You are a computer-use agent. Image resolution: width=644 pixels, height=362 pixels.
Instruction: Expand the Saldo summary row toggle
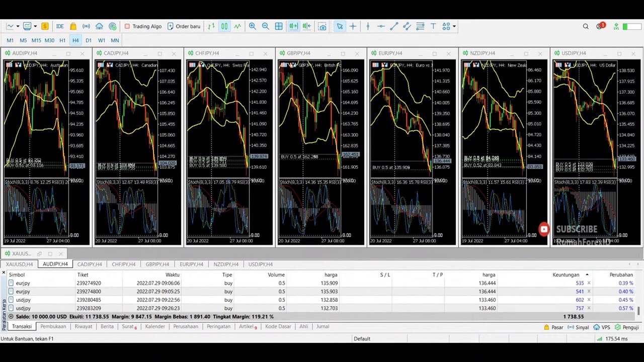click(11, 317)
